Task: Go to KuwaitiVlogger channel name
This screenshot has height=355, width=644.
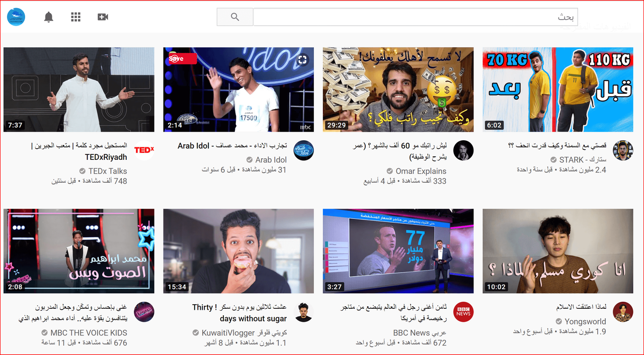Action: (245, 333)
